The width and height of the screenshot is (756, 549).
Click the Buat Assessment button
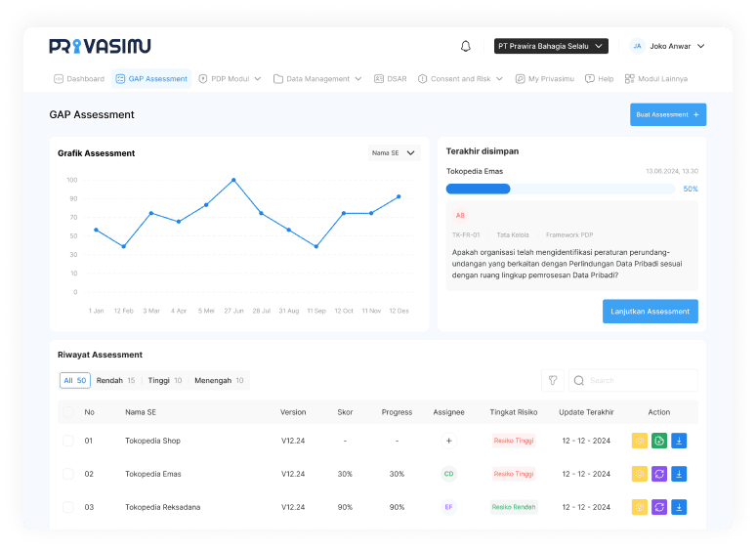[x=667, y=114]
